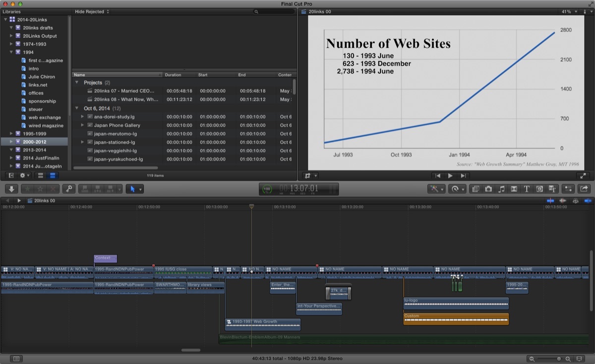Expand the 1995-1999 event
The image size is (595, 364).
click(11, 133)
